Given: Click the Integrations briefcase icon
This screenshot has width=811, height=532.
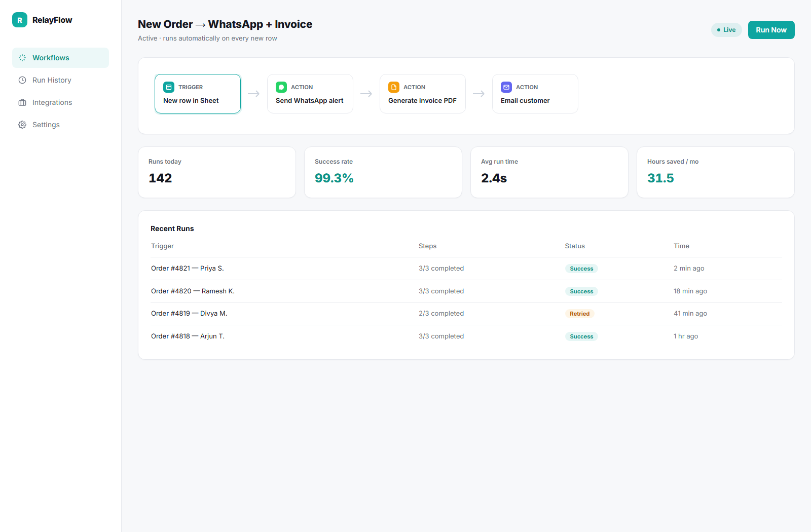Looking at the screenshot, I should [x=22, y=102].
